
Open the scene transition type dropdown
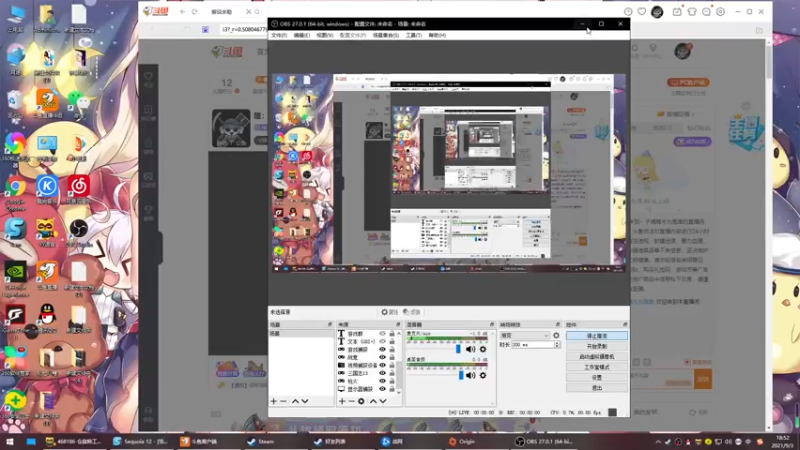(524, 335)
